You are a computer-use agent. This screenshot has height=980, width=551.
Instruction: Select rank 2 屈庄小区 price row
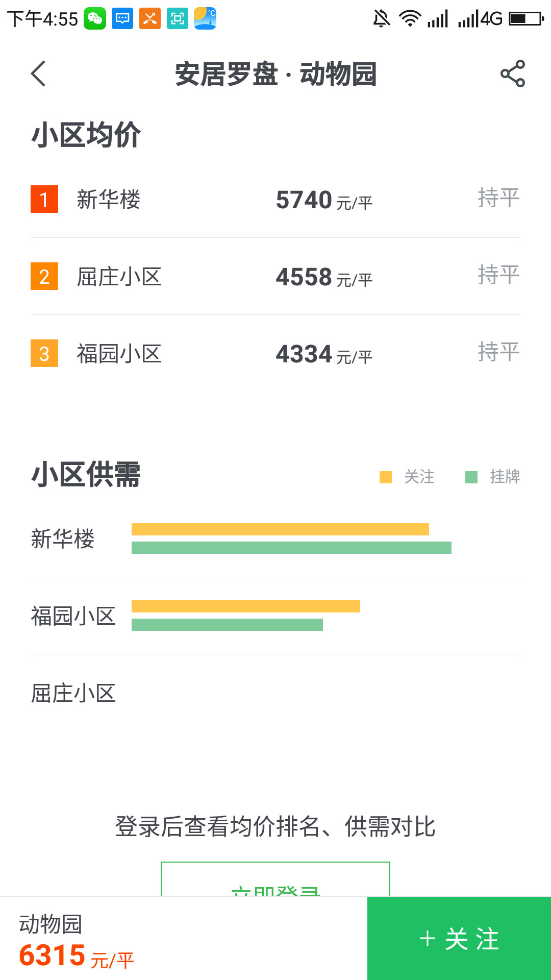point(275,276)
